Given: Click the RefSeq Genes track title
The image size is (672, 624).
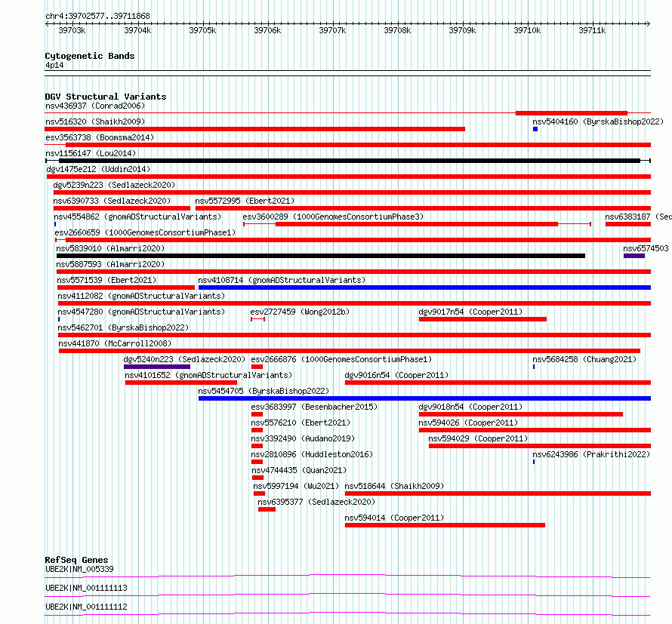Looking at the screenshot, I should (77, 560).
